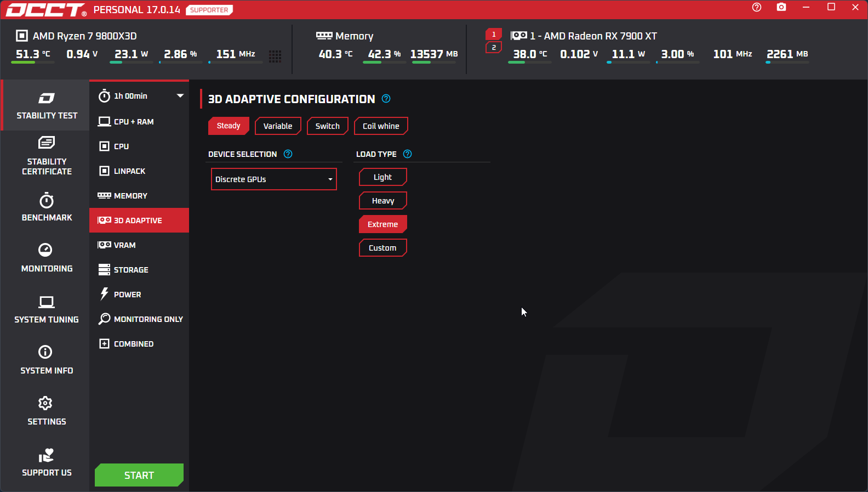This screenshot has height=492, width=868.
Task: Select the COMBINED test
Action: click(139, 344)
